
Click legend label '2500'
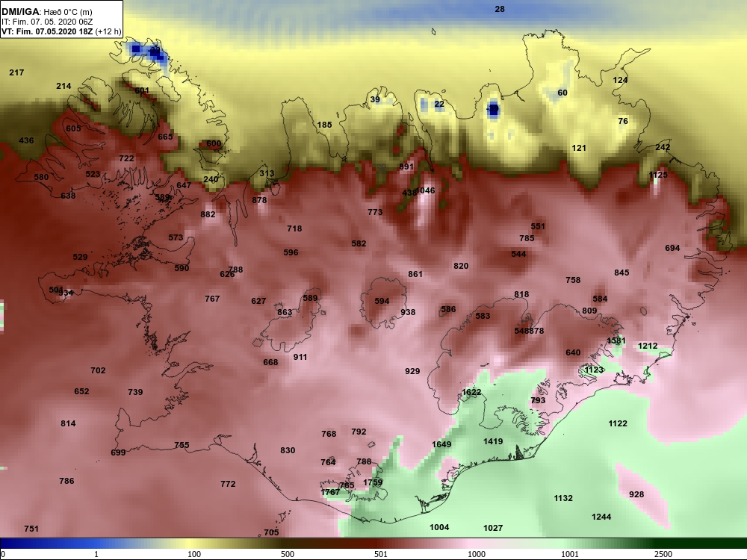click(x=663, y=554)
